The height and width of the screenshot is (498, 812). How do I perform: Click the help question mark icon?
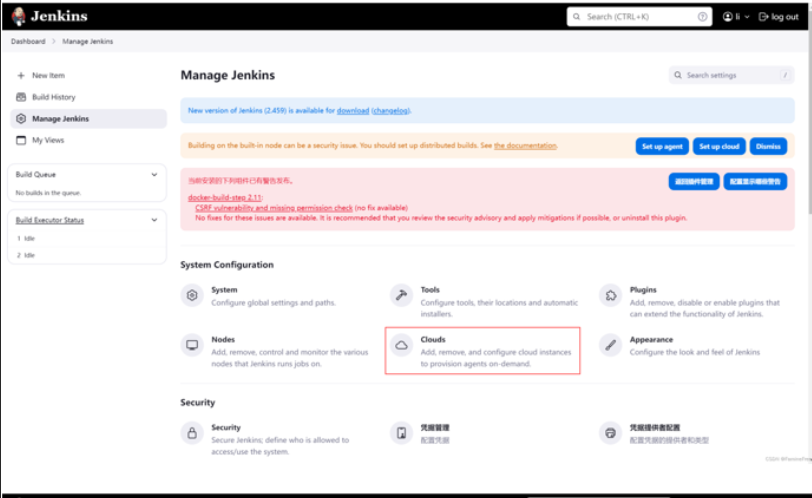pyautogui.click(x=702, y=17)
